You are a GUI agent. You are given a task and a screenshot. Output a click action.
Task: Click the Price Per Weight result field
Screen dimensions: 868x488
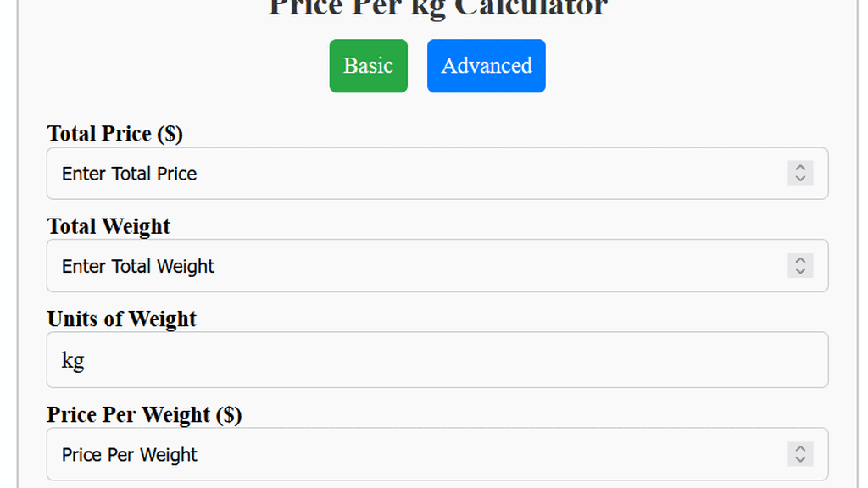coord(339,454)
